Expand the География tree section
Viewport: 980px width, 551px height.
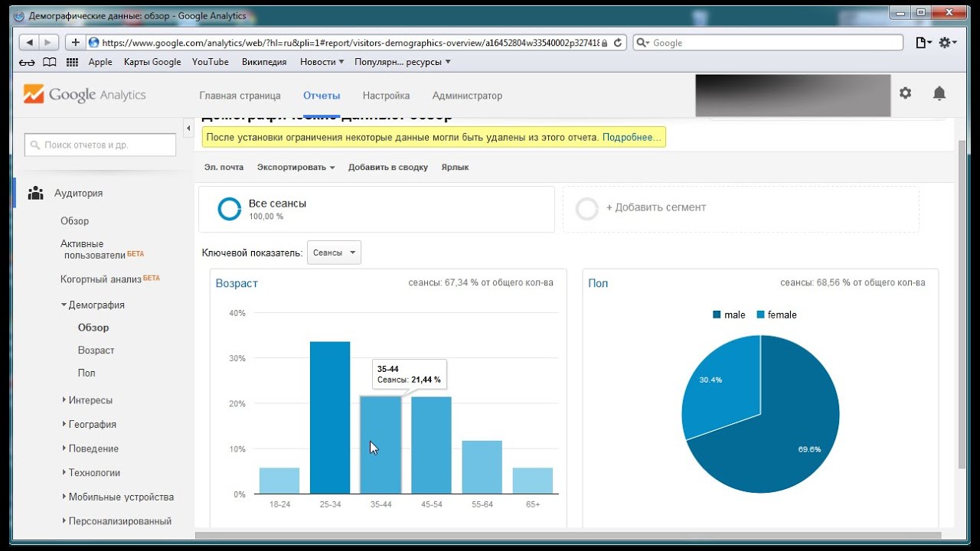tap(92, 424)
